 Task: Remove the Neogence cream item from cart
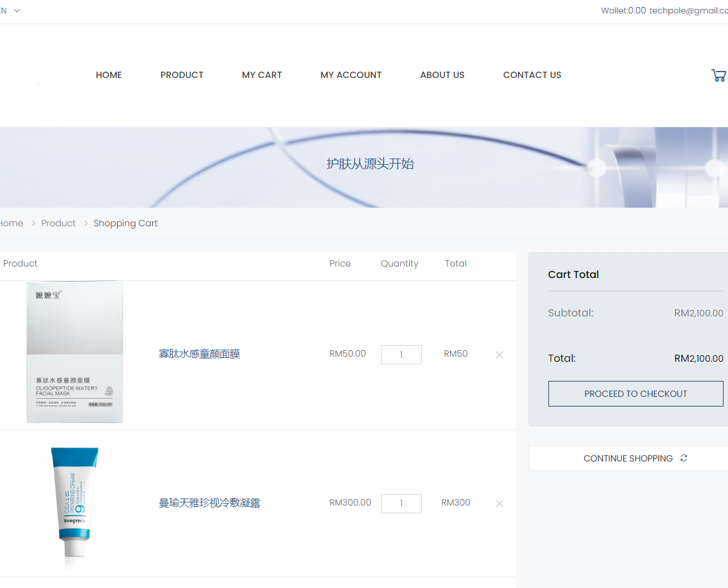click(x=499, y=504)
